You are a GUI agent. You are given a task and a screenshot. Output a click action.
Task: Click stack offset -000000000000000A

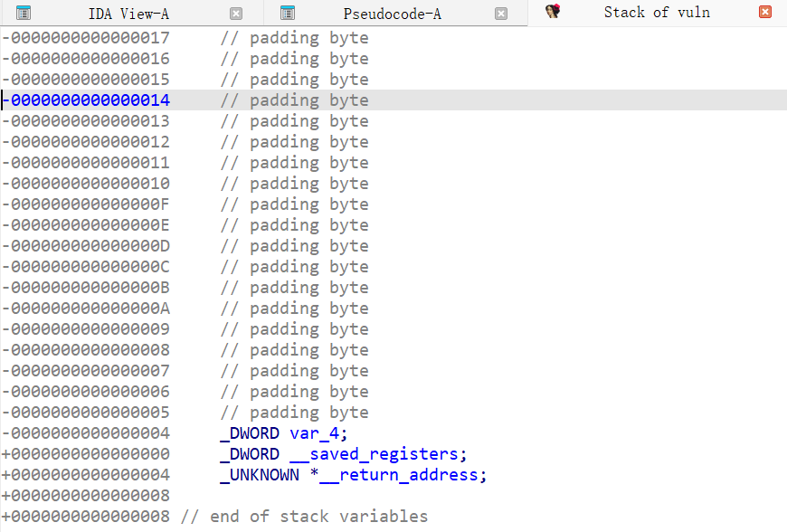(x=86, y=309)
